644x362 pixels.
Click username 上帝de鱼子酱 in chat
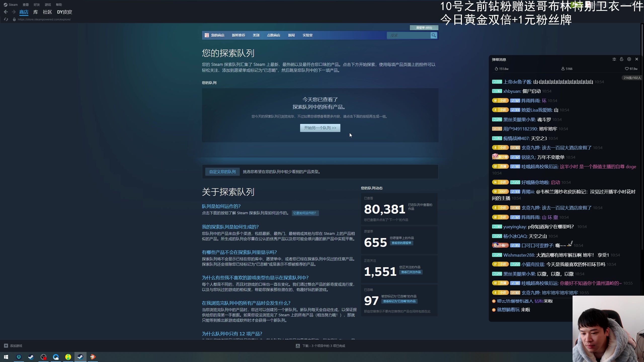click(517, 82)
